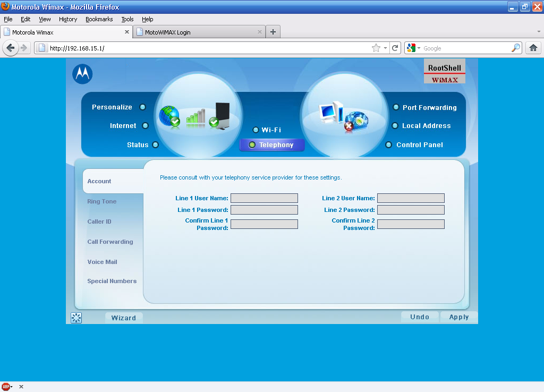Select the Motorola Wimax tab
The height and width of the screenshot is (392, 544).
click(66, 32)
